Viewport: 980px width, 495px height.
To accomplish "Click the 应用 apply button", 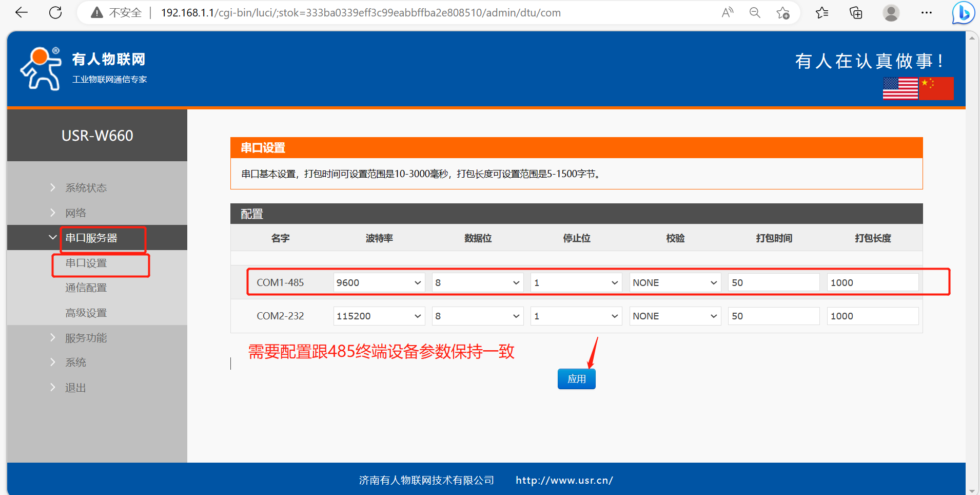I will (x=576, y=379).
